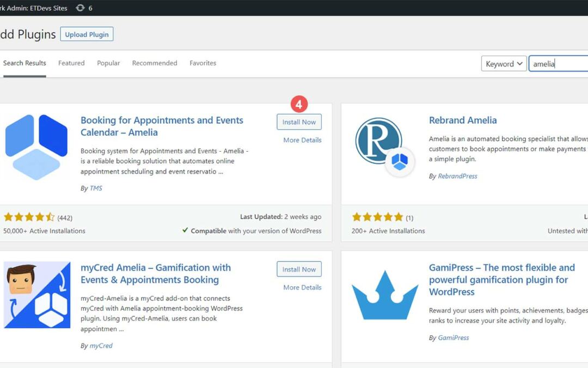The width and height of the screenshot is (588, 368).
Task: Click inside the amelia search field
Action: [555, 63]
